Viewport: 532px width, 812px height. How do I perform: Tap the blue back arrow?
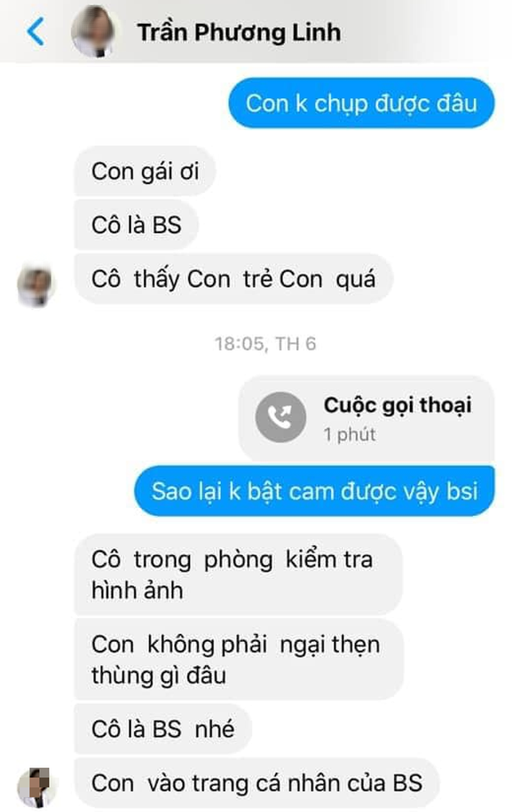point(36,32)
